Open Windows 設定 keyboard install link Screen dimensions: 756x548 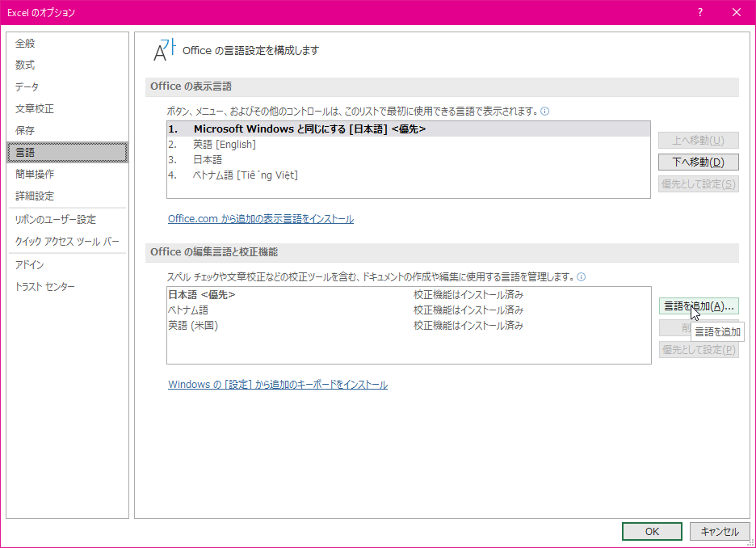coord(278,385)
